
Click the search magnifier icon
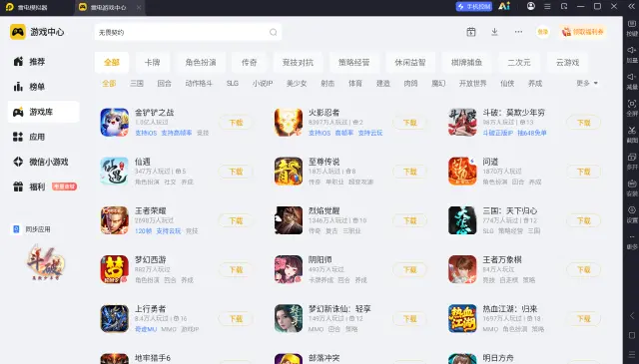(273, 32)
